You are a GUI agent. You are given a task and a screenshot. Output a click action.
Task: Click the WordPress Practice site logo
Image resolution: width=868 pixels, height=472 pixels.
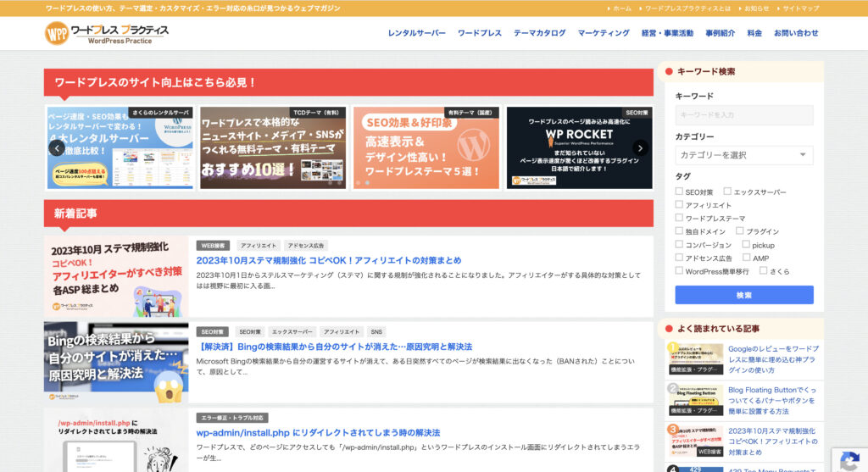(107, 33)
